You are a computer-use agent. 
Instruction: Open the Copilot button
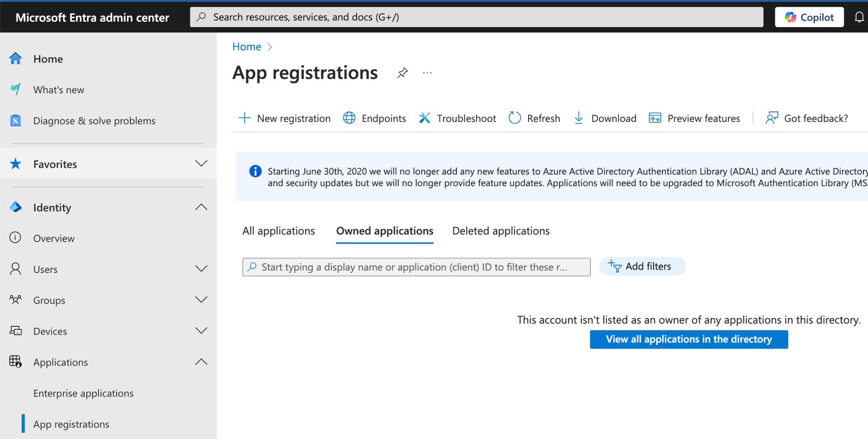point(809,17)
